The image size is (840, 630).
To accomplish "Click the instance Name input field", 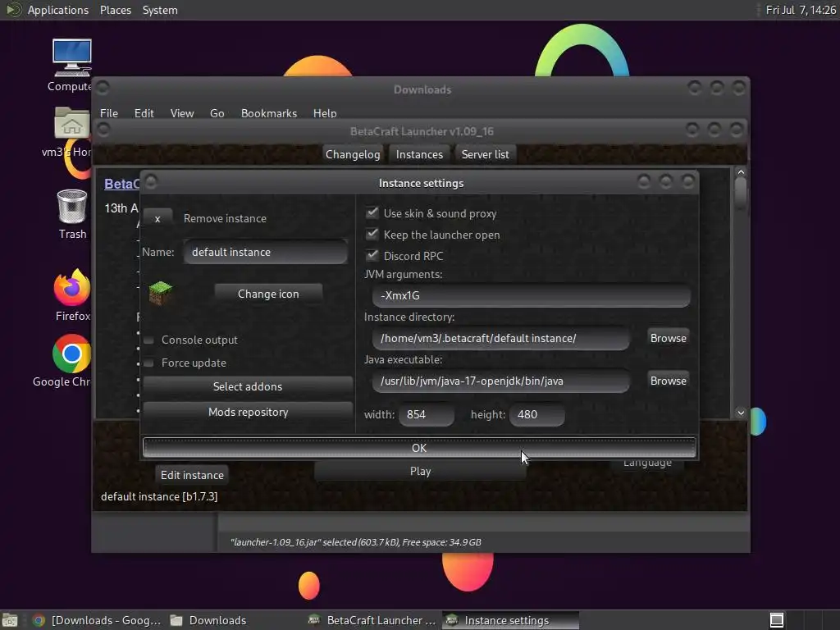I will point(266,252).
